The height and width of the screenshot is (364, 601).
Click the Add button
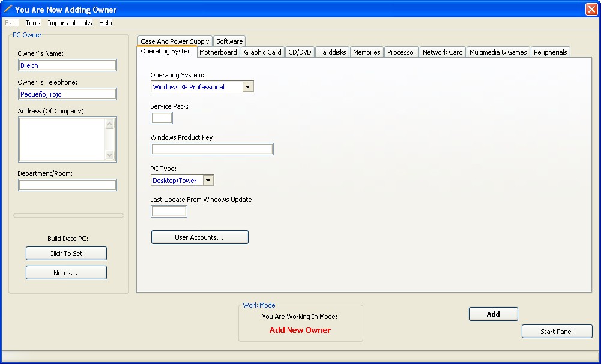[494, 314]
